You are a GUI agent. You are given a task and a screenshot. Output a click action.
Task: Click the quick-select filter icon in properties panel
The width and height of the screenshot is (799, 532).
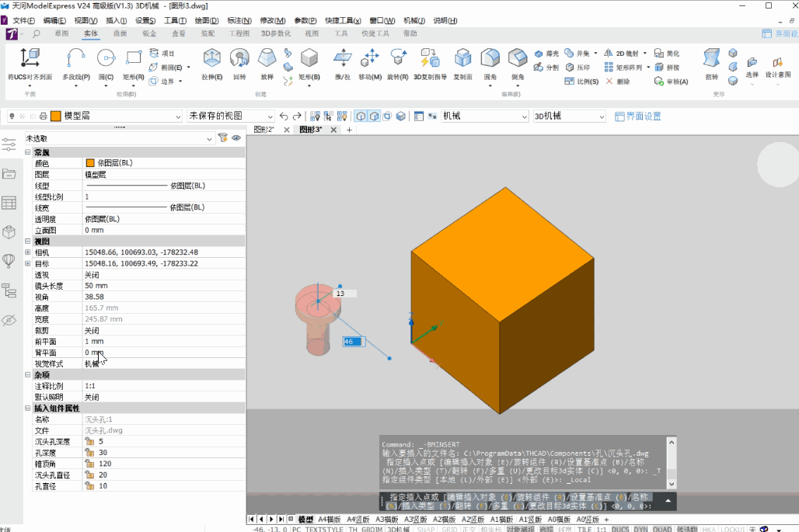coord(223,138)
